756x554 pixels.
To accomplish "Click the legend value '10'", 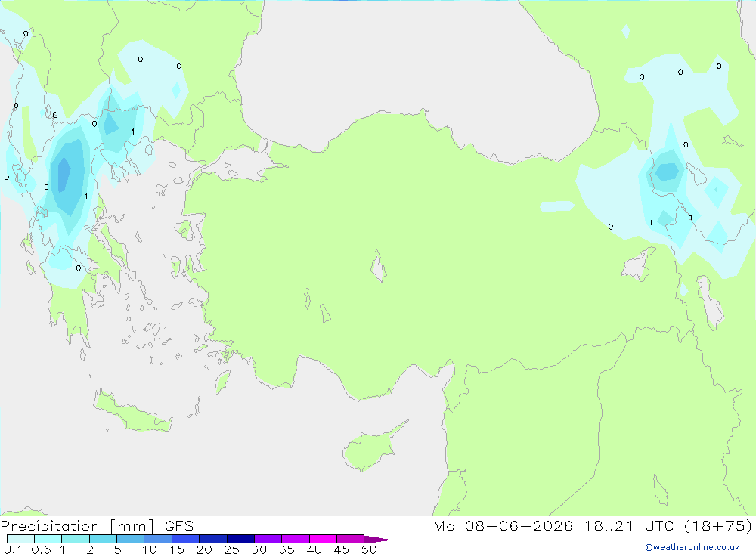I will [x=150, y=549].
